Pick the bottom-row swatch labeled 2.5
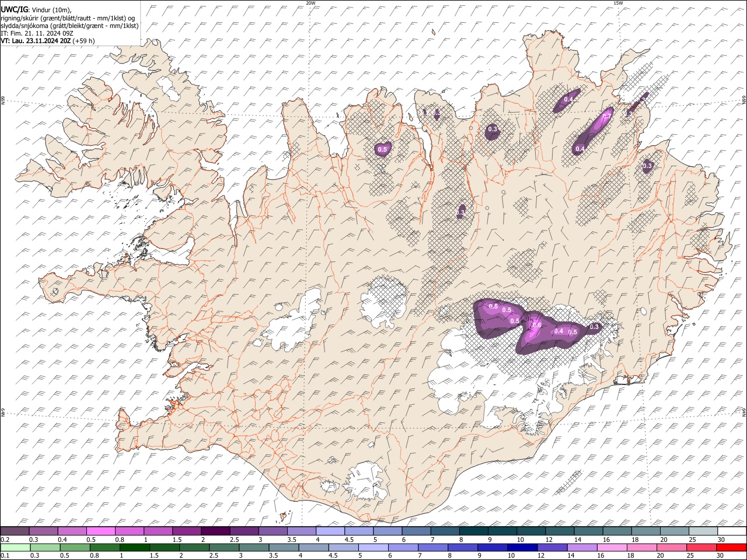Viewport: 747px width, 560px height. [x=224, y=547]
